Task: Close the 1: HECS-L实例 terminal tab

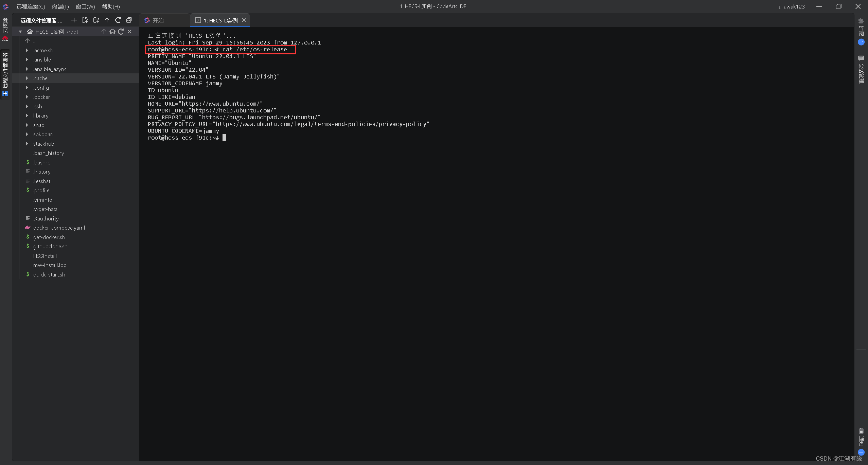Action: pyautogui.click(x=244, y=20)
